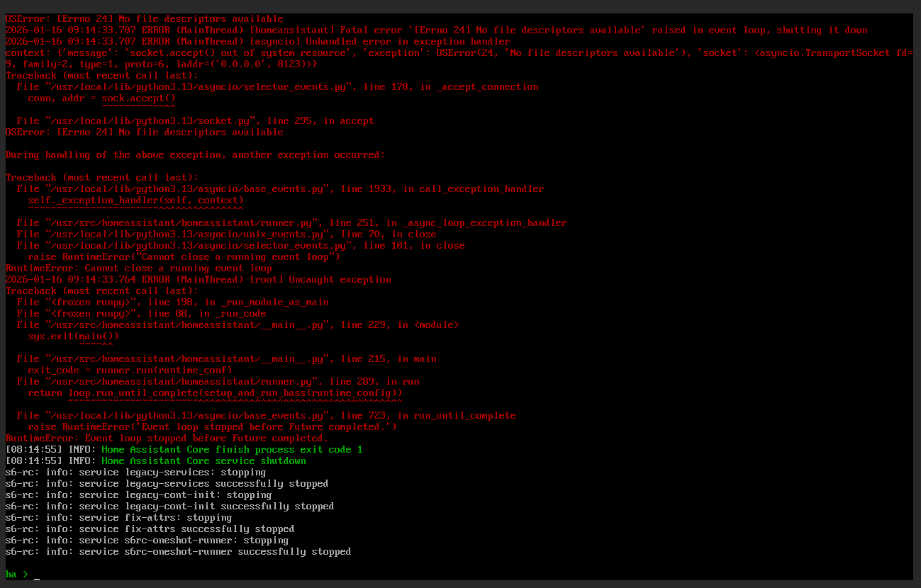Click 'service legacy-services successfully stopped' line
This screenshot has width=921, height=588.
click(167, 484)
